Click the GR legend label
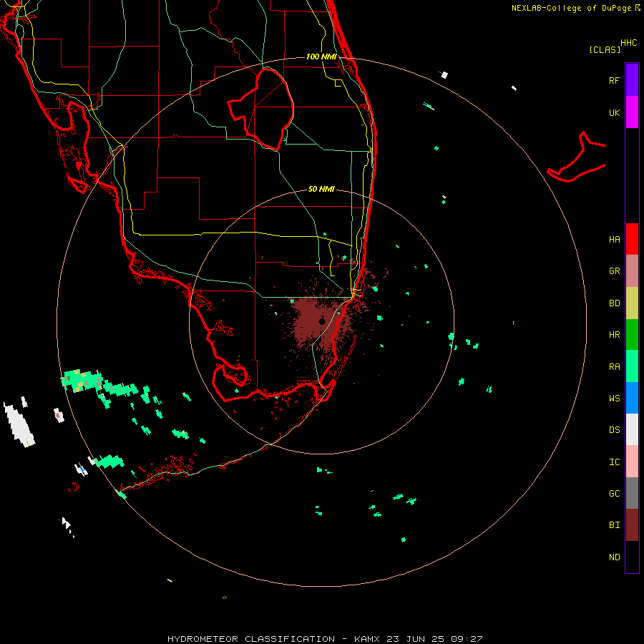This screenshot has height=644, width=644. (614, 271)
